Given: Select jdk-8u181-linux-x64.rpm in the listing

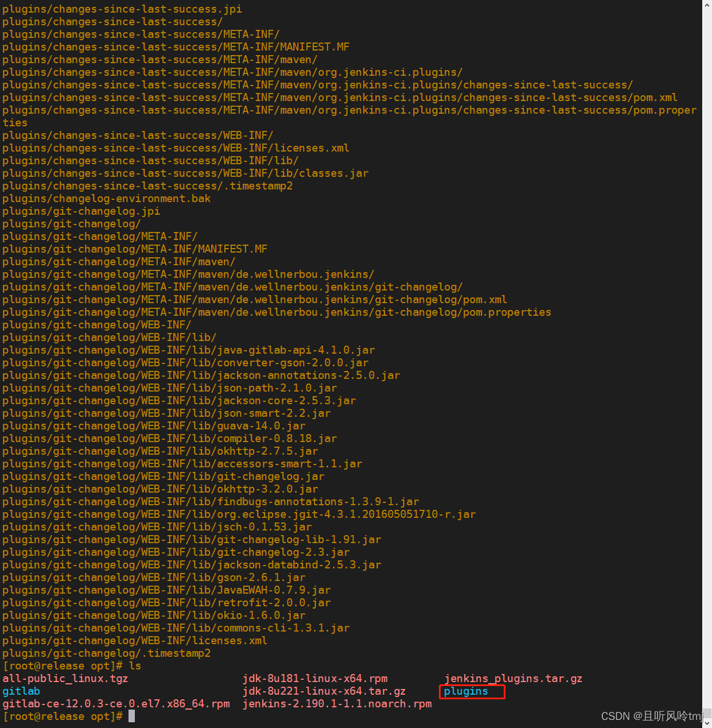Looking at the screenshot, I should pos(315,679).
